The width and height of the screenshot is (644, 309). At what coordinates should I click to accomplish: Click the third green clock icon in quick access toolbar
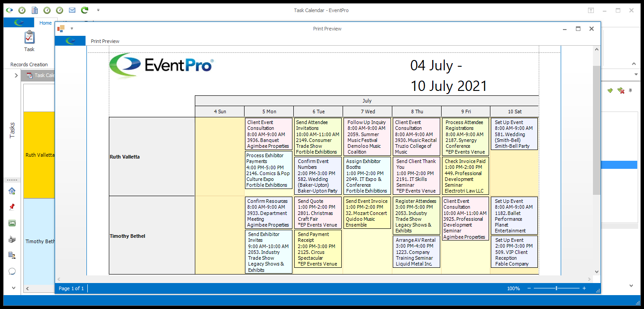[x=60, y=10]
